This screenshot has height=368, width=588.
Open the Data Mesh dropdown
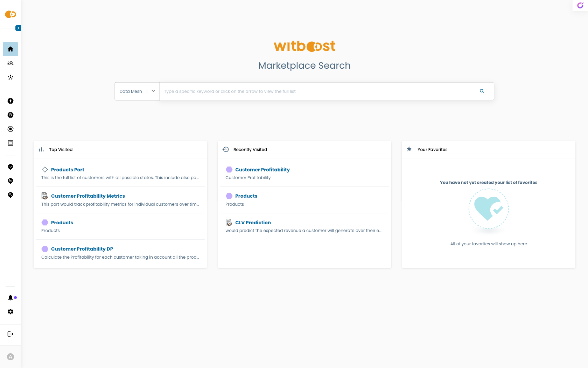click(137, 91)
